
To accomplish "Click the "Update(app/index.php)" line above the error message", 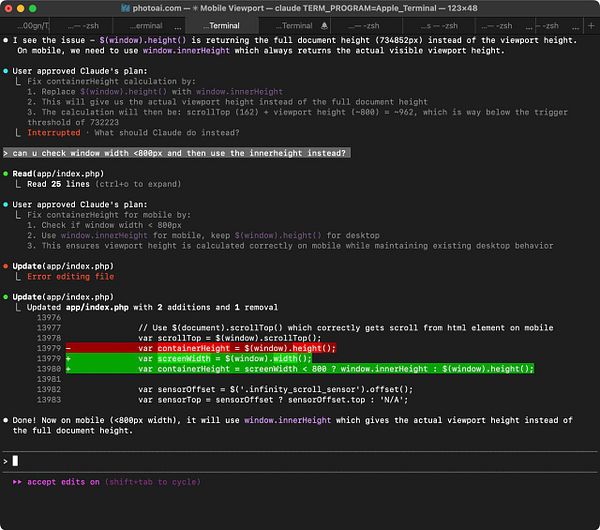I will pyautogui.click(x=63, y=266).
